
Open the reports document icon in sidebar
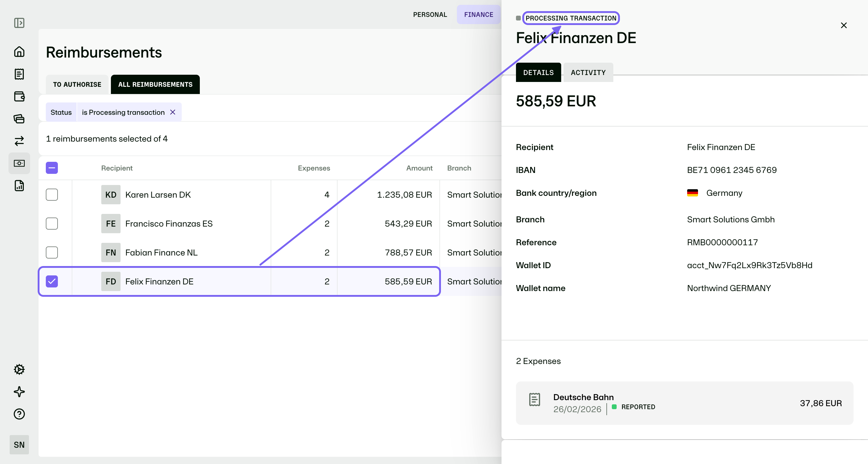(x=19, y=186)
